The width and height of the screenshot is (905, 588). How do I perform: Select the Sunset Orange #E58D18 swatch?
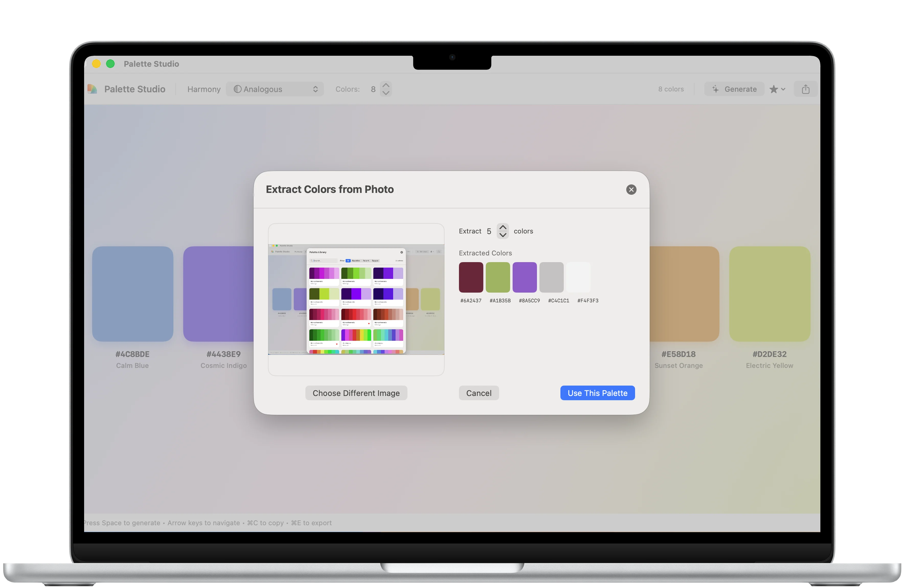(684, 294)
